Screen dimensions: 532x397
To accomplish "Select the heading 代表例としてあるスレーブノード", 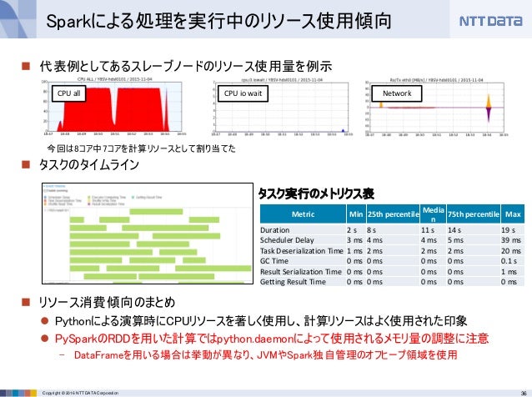I will (186, 66).
